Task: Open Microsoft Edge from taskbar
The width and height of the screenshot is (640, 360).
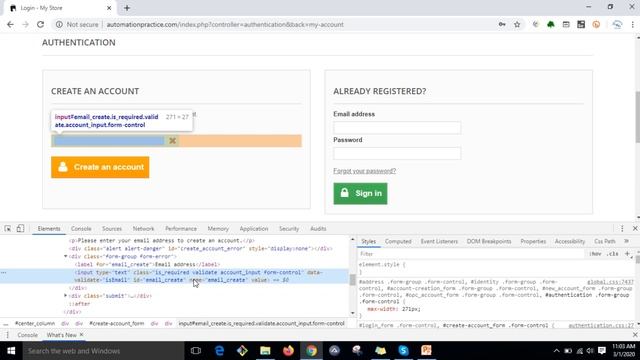Action: [219, 351]
